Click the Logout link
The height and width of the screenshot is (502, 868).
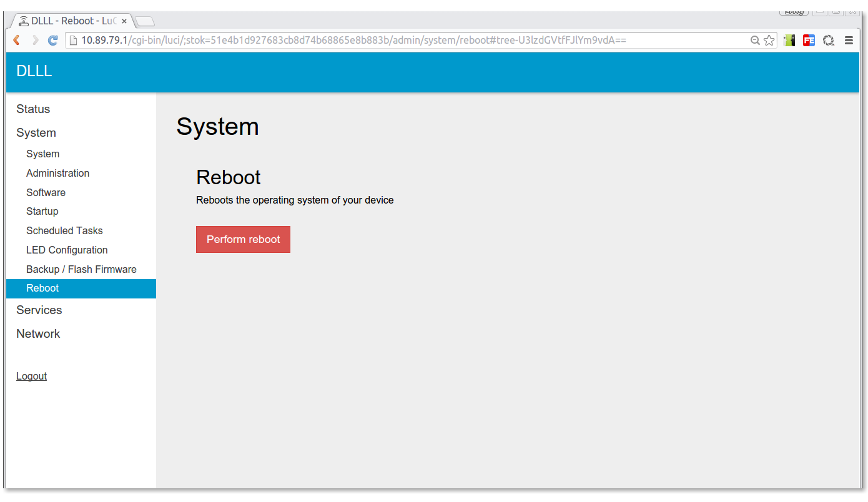click(31, 376)
